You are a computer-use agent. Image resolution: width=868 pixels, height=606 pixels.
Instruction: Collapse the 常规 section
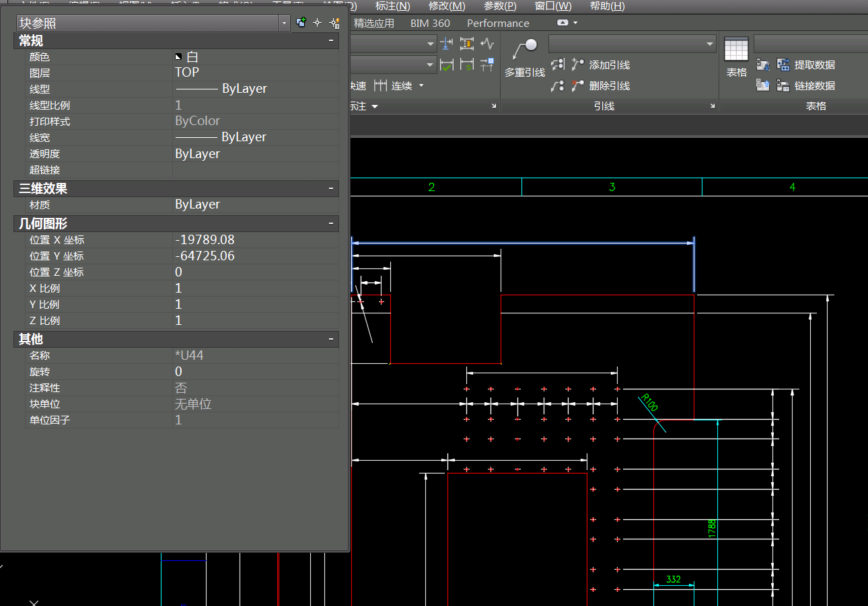pos(331,41)
